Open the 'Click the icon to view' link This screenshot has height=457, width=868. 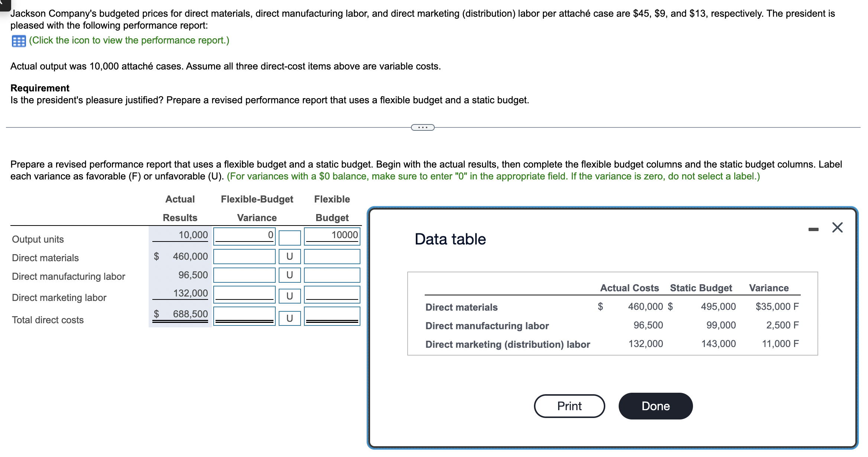tap(129, 40)
